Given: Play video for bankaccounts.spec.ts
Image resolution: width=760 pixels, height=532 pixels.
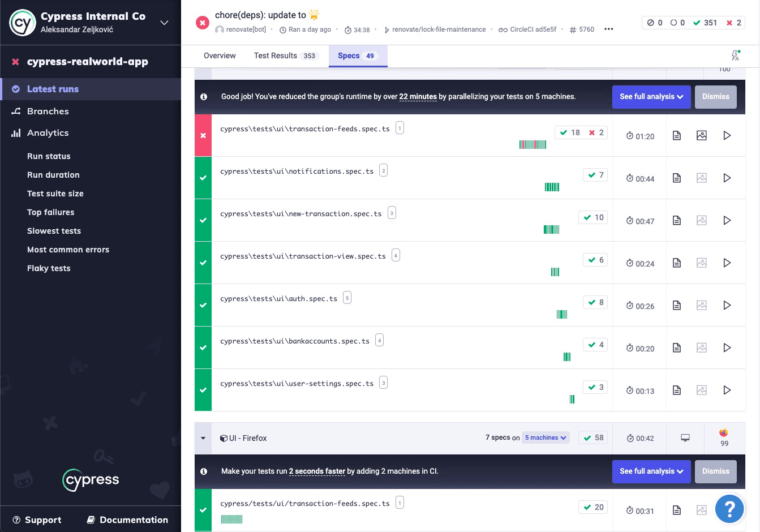Looking at the screenshot, I should tap(727, 347).
